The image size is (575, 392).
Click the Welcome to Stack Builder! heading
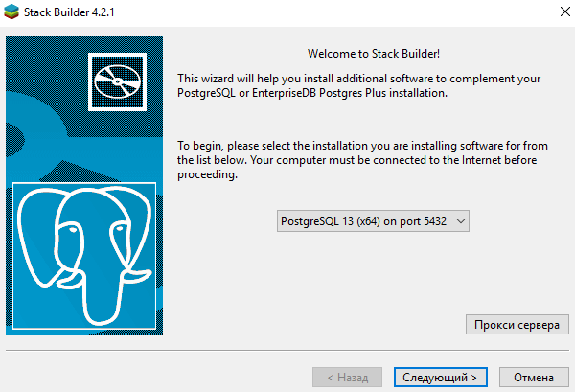(x=374, y=54)
